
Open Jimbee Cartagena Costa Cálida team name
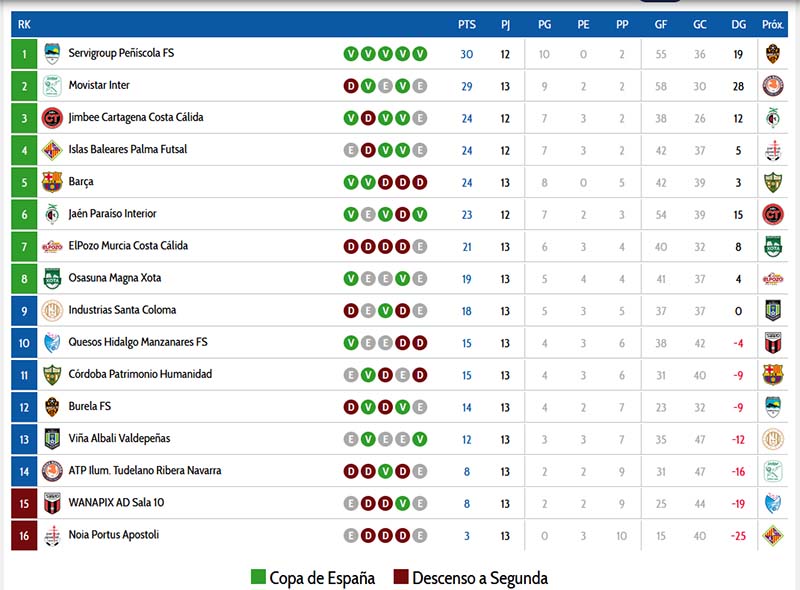136,117
